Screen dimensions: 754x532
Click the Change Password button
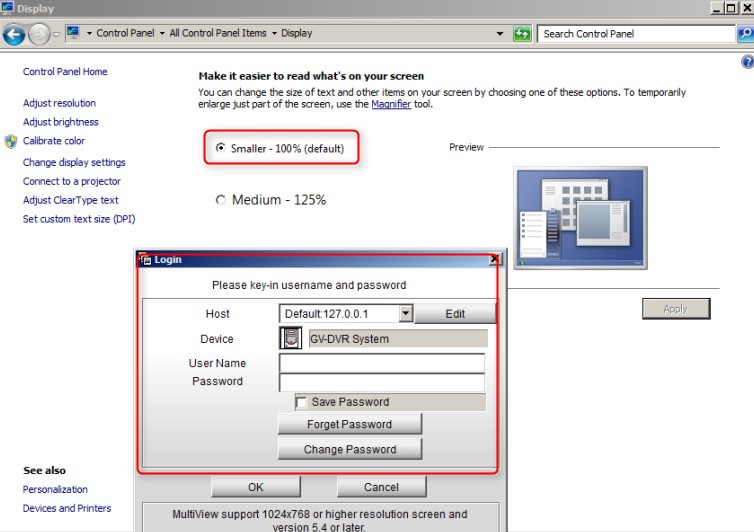[350, 449]
